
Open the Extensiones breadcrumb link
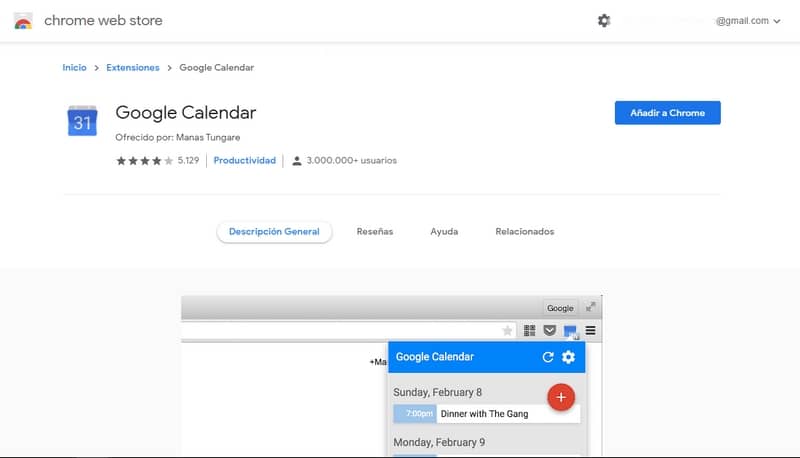(133, 67)
